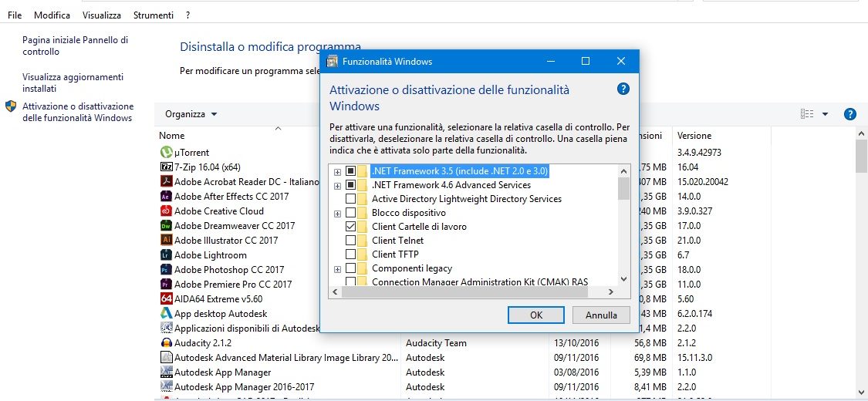Click the Adobe Photoshop CC 2017 icon
The width and height of the screenshot is (868, 401).
click(x=166, y=269)
